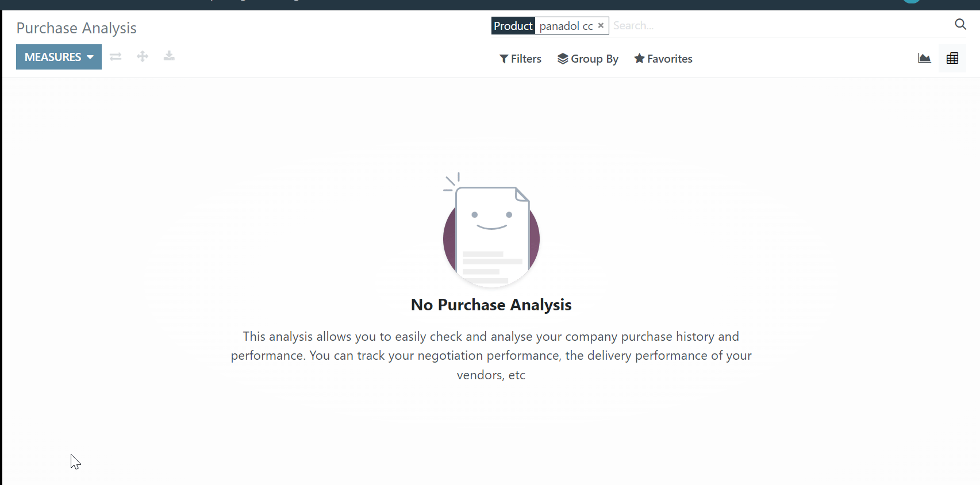Click the magnifier search icon
The width and height of the screenshot is (980, 485).
[x=960, y=24]
